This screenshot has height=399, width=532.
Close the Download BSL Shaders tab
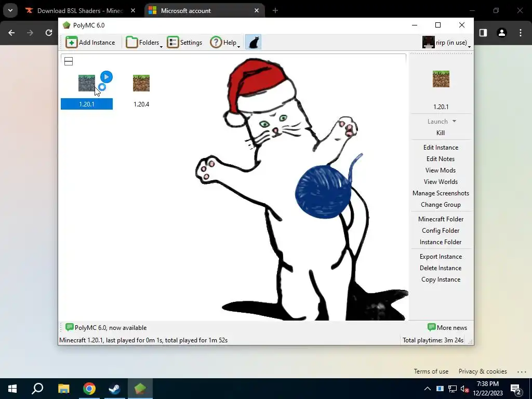[x=133, y=11]
